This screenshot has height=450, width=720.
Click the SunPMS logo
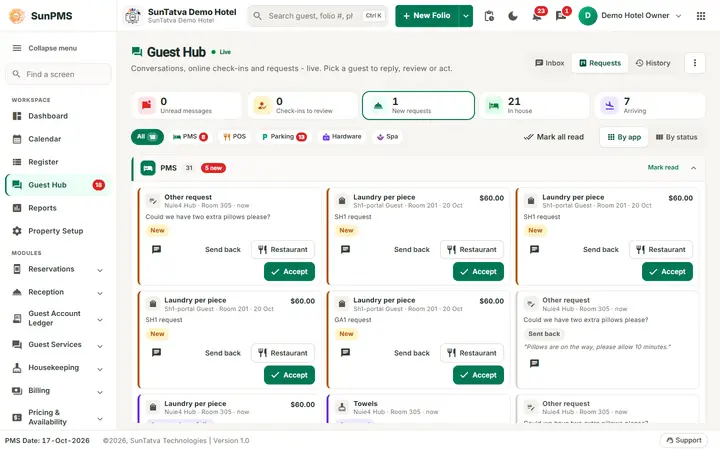click(x=17, y=16)
